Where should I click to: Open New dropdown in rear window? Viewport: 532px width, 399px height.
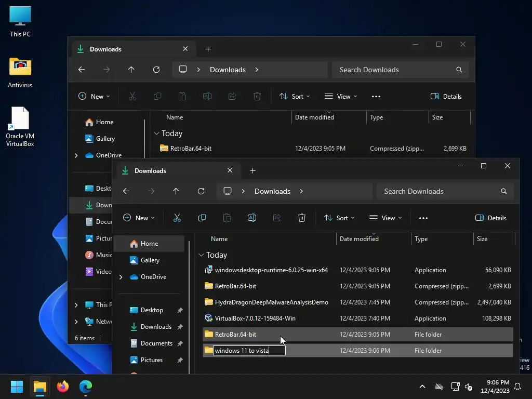tap(94, 96)
